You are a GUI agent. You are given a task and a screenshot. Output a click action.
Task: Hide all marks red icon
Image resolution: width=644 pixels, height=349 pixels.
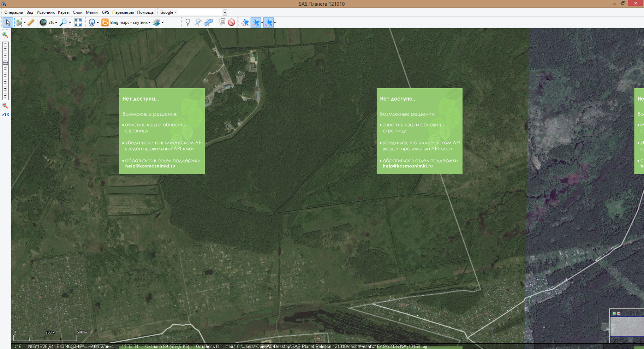pos(231,23)
